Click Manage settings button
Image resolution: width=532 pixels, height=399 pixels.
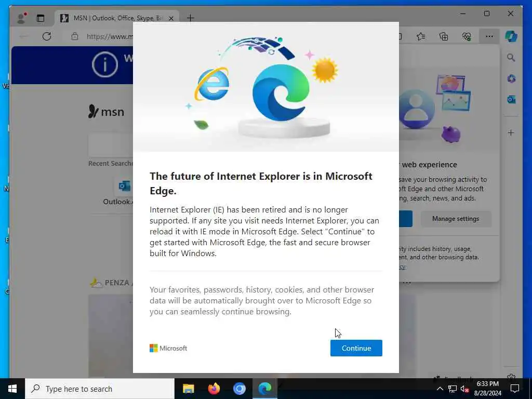tap(456, 219)
